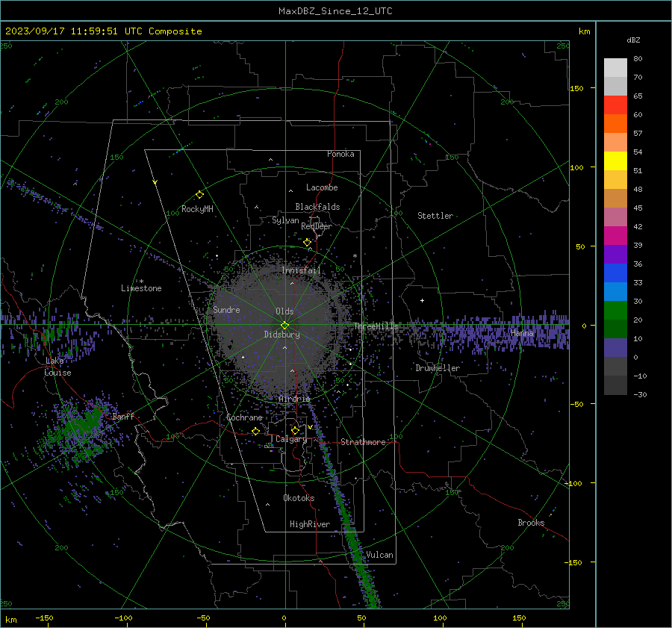This screenshot has height=628, width=672.
Task: Click the Lacombe town label
Action: point(322,187)
